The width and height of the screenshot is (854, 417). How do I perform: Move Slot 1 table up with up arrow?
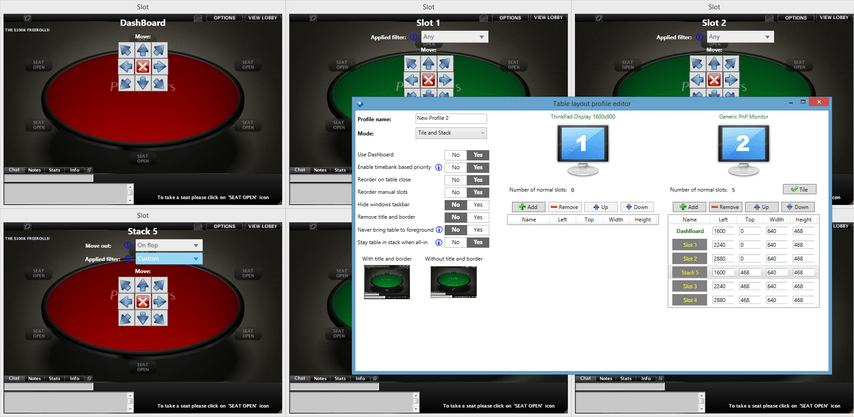coord(428,63)
